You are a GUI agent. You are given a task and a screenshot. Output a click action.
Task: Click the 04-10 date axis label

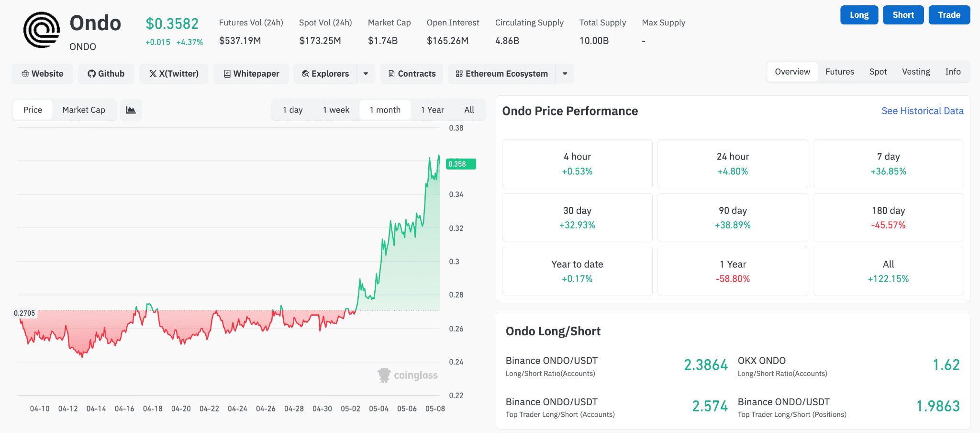(x=40, y=409)
